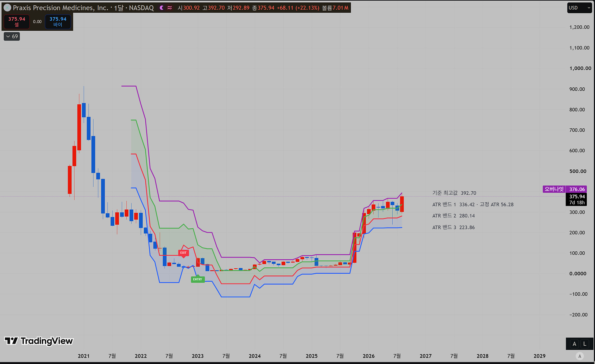Click 2028 on the time axis
This screenshot has height=364, width=595.
click(x=483, y=356)
